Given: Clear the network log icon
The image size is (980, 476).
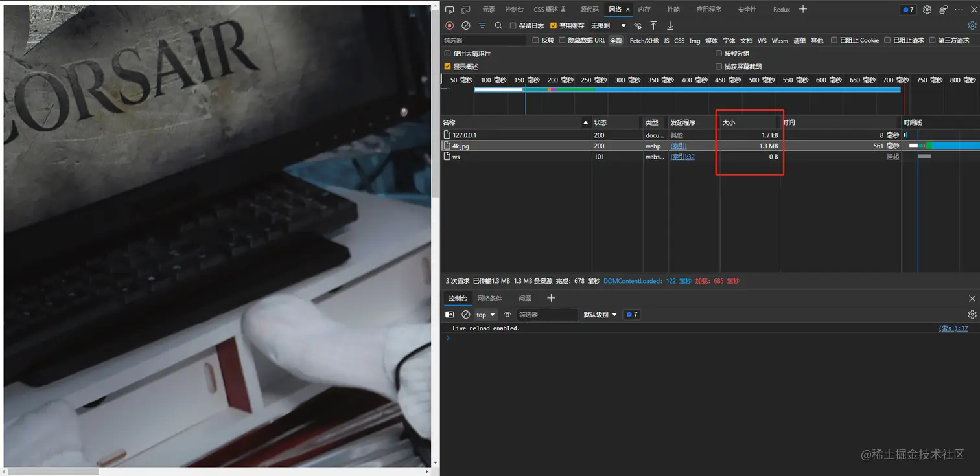Looking at the screenshot, I should point(465,26).
